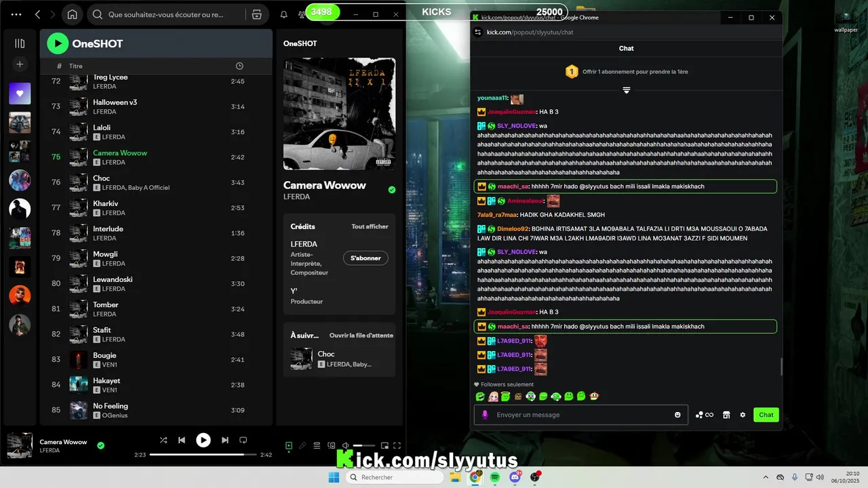This screenshot has width=868, height=488.
Task: Select track Bougie
Action: pyautogui.click(x=156, y=359)
